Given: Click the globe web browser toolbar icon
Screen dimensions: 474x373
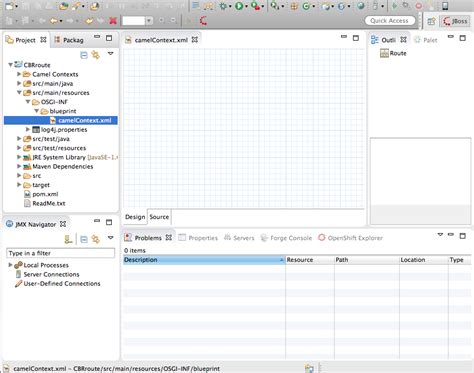Looking at the screenshot, I should (361, 6).
